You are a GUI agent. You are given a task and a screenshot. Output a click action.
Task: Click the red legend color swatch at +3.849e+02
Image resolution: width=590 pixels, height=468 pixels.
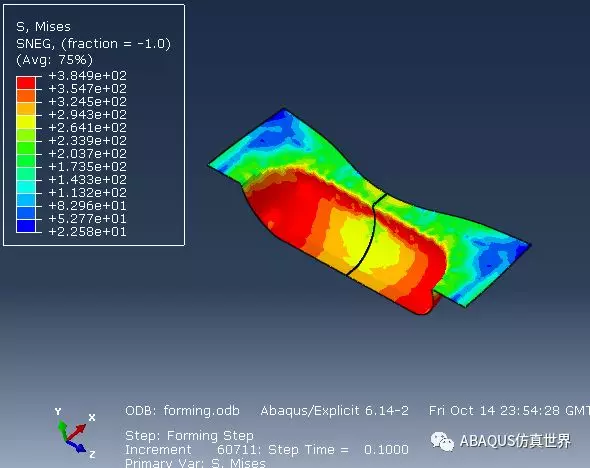(x=26, y=82)
